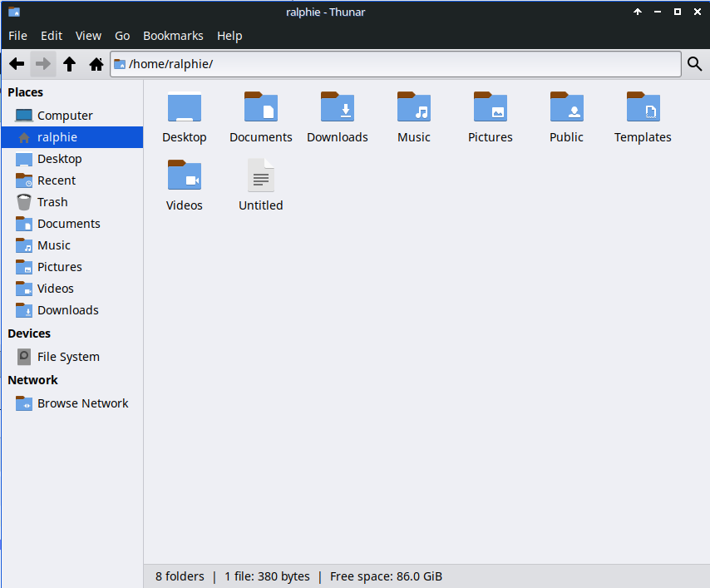Click the Browse Network folder icon
The width and height of the screenshot is (710, 588).
pyautogui.click(x=23, y=403)
